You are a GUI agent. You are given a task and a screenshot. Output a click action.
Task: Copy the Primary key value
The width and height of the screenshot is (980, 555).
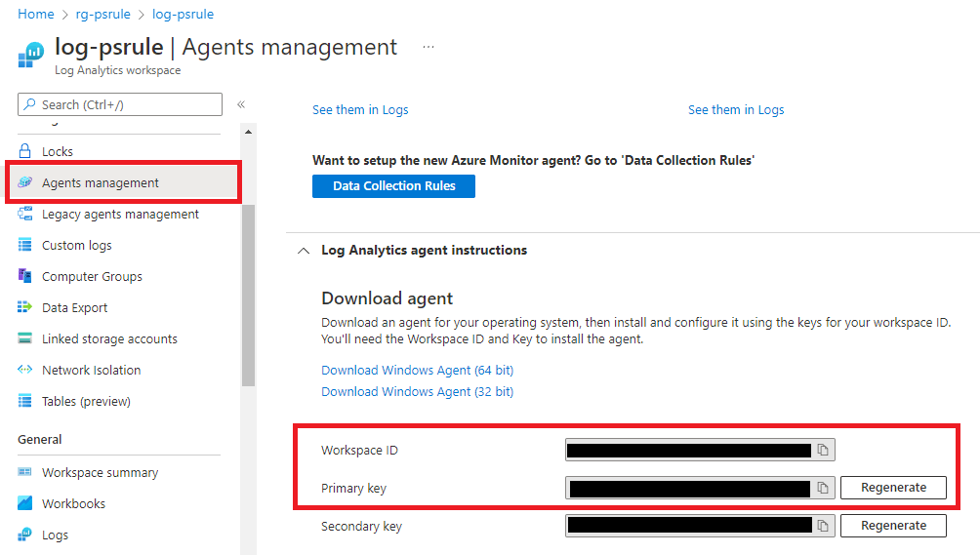[x=823, y=489]
